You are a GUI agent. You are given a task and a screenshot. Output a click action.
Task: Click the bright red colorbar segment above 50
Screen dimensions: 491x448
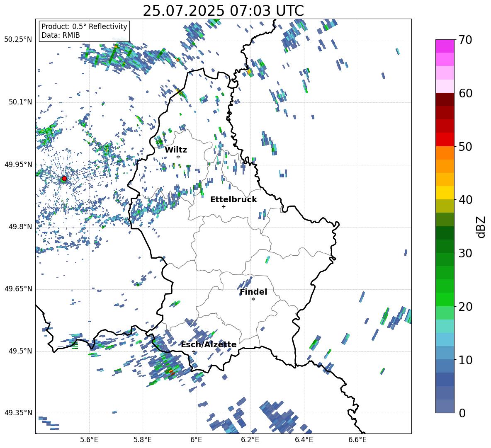pos(445,140)
